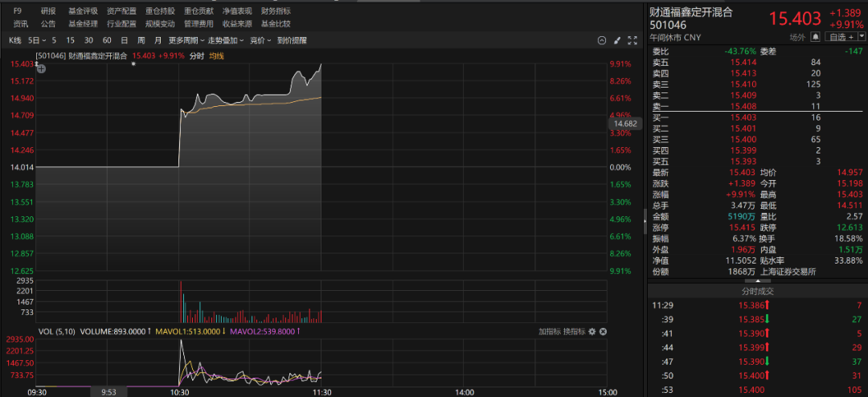This screenshot has width=868, height=397.
Task: Click the 自选 + add to watchlist button
Action: tap(840, 37)
